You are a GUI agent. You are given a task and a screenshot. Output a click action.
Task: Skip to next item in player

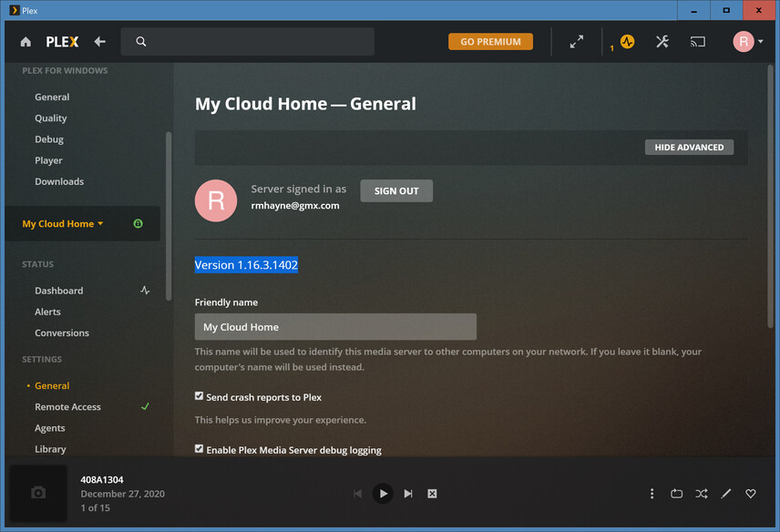[x=408, y=494]
